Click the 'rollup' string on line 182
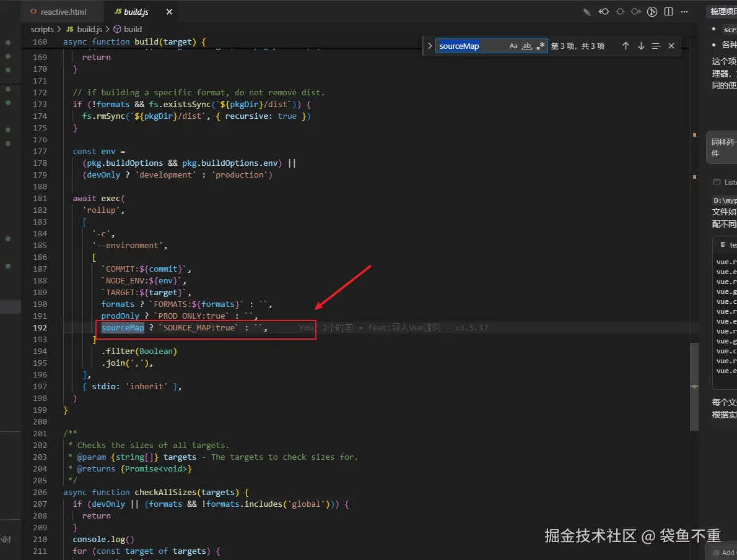Screen dimensions: 737x560 click(101, 210)
